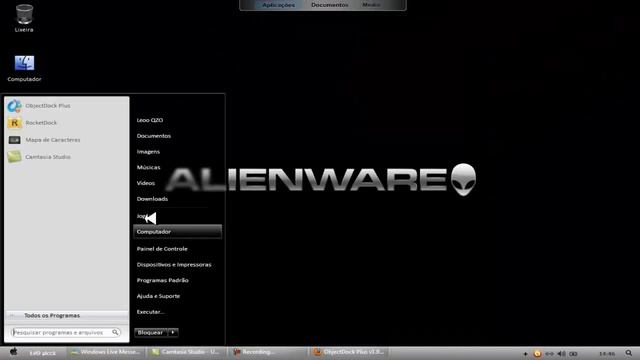The width and height of the screenshot is (640, 360).
Task: Open the Aplicações dock tab
Action: click(278, 5)
